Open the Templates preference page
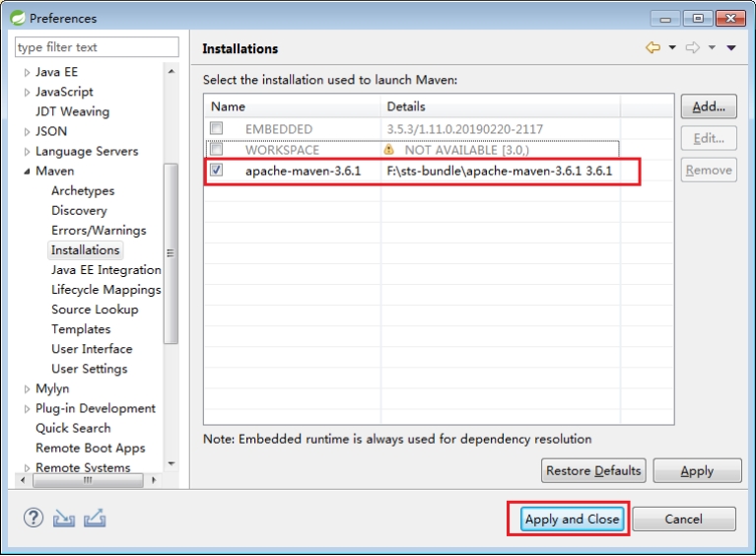 pyautogui.click(x=81, y=329)
